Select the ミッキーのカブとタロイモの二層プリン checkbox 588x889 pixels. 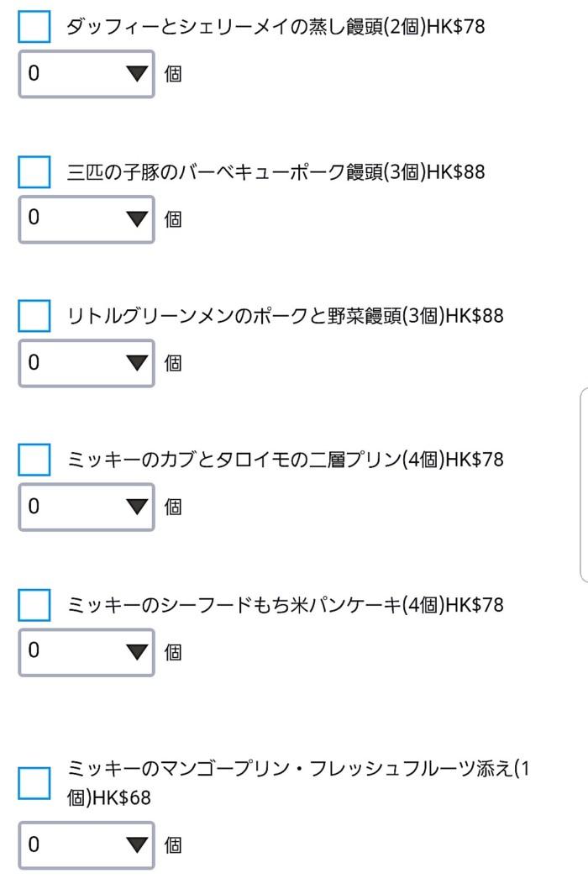coord(34,460)
